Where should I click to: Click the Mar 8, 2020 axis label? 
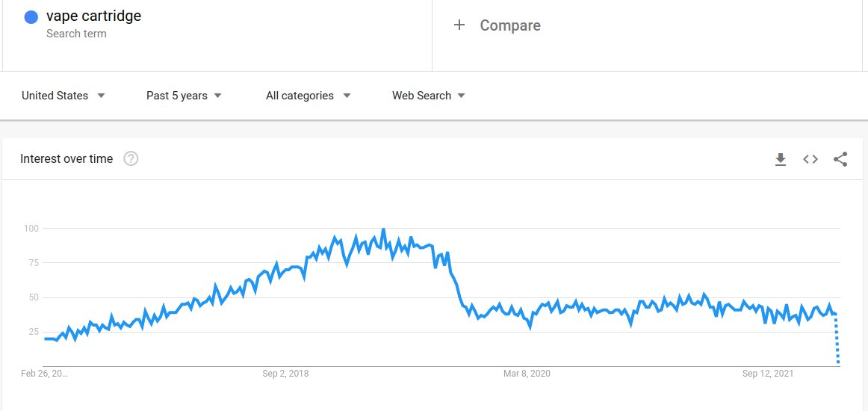(526, 374)
